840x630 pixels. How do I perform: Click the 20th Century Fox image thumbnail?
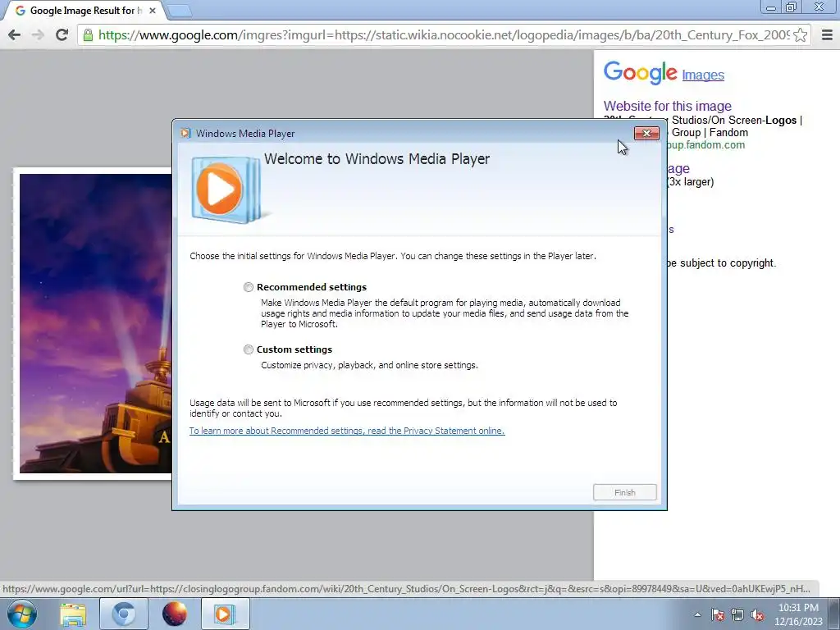point(95,323)
